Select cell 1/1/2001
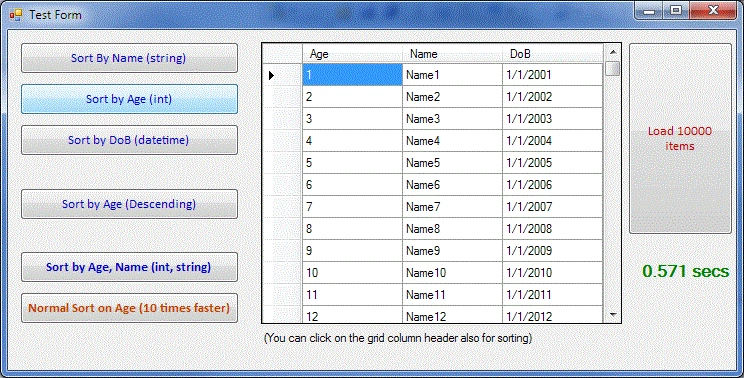Screen dimensions: 744x378 click(x=552, y=75)
